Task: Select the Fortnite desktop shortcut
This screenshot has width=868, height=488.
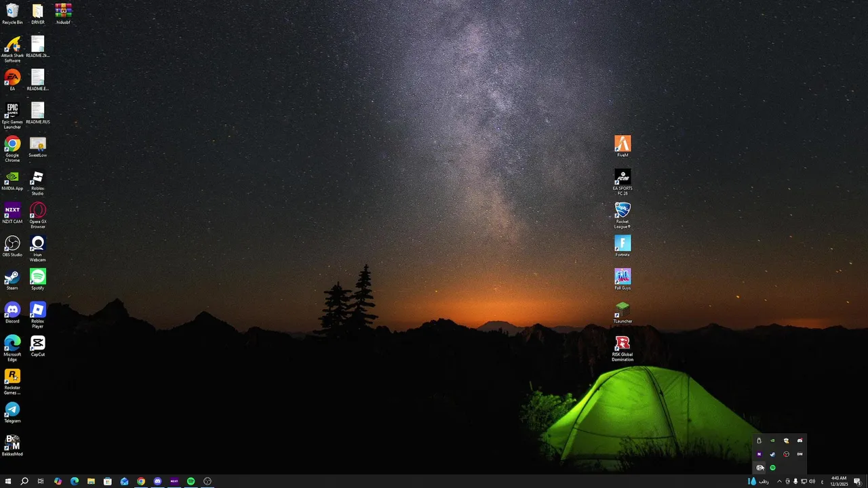Action: (x=623, y=246)
